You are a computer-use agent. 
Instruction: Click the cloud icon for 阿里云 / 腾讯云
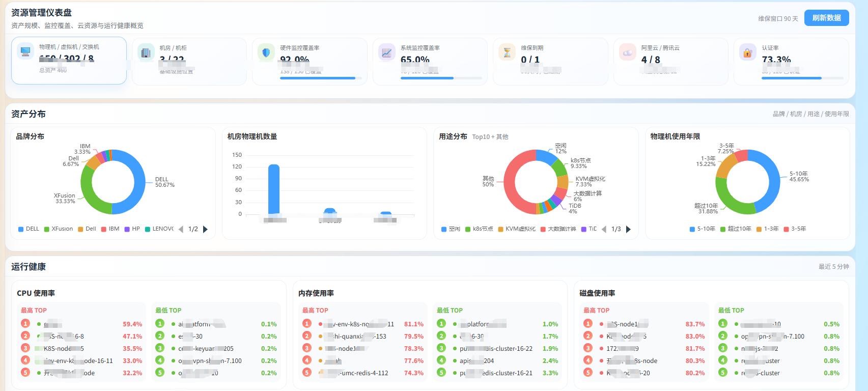(x=627, y=52)
